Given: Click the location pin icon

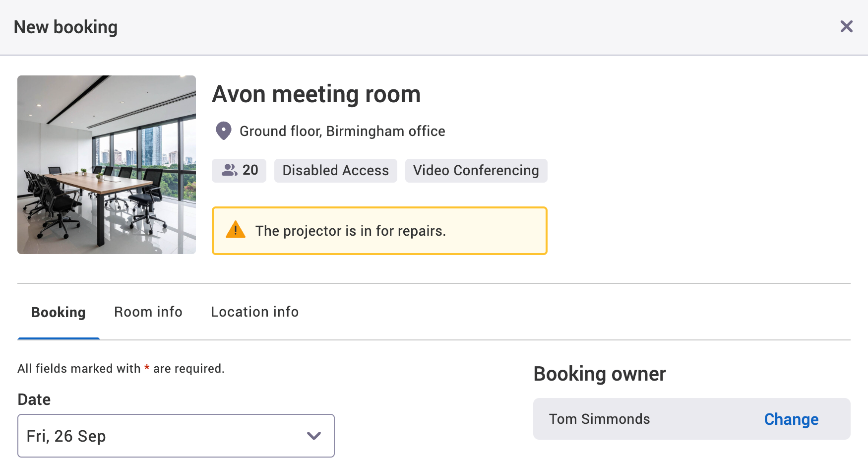Looking at the screenshot, I should point(223,131).
